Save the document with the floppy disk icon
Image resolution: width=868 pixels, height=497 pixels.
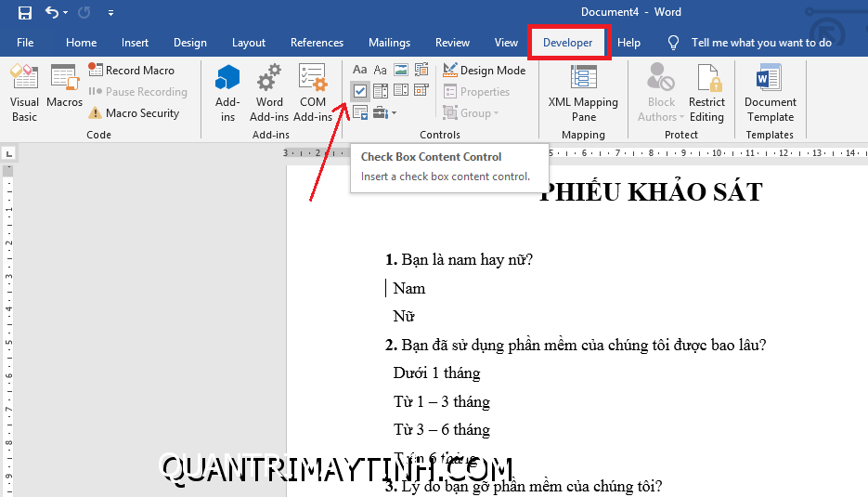(25, 12)
